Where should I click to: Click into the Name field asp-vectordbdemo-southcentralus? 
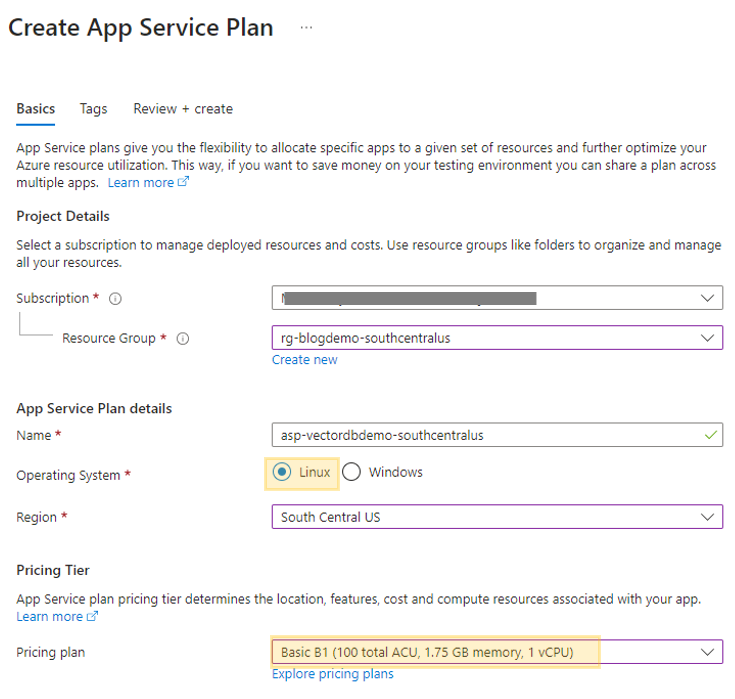(x=497, y=435)
